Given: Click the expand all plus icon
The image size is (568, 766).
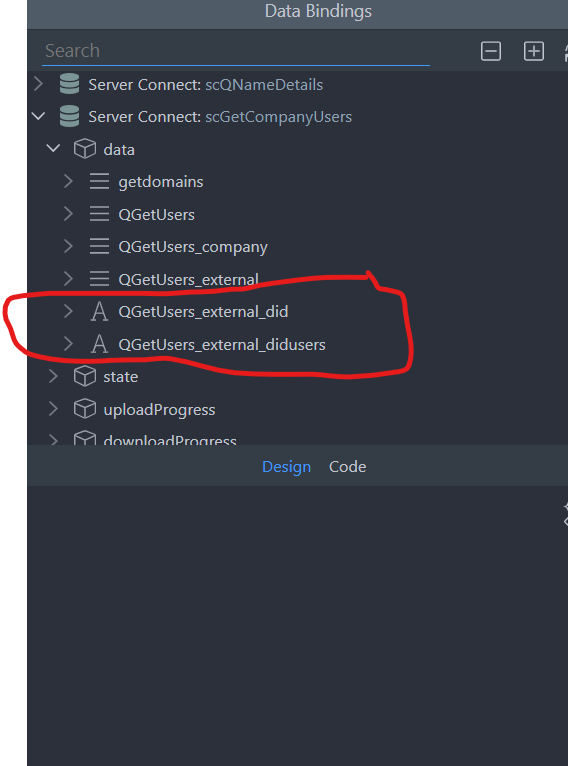Looking at the screenshot, I should tap(533, 51).
